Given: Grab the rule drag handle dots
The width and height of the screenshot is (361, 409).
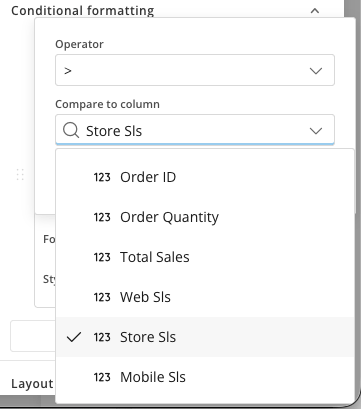Looking at the screenshot, I should [20, 174].
